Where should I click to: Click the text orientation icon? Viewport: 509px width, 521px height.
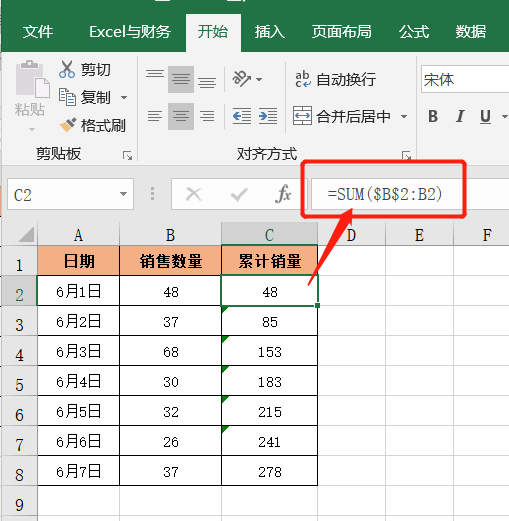(x=241, y=79)
